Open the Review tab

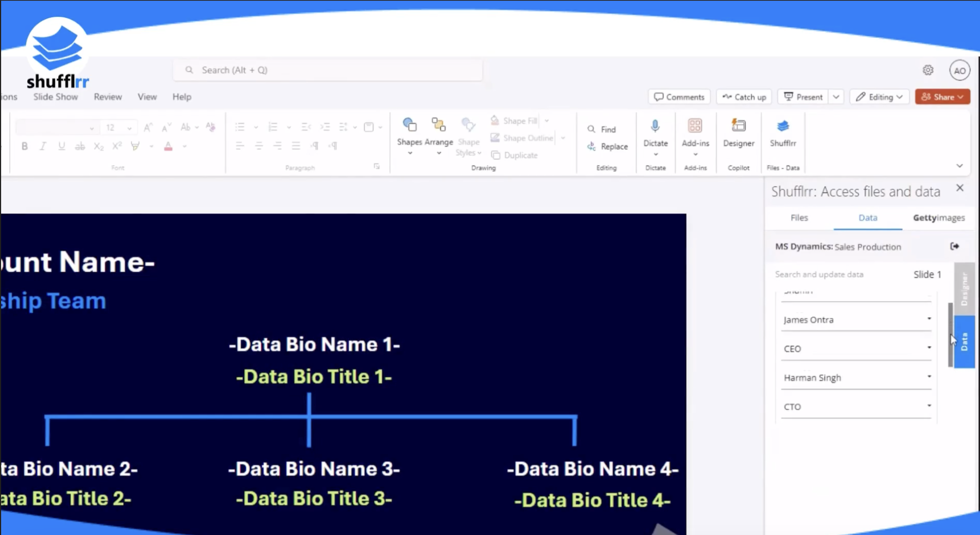pos(108,97)
